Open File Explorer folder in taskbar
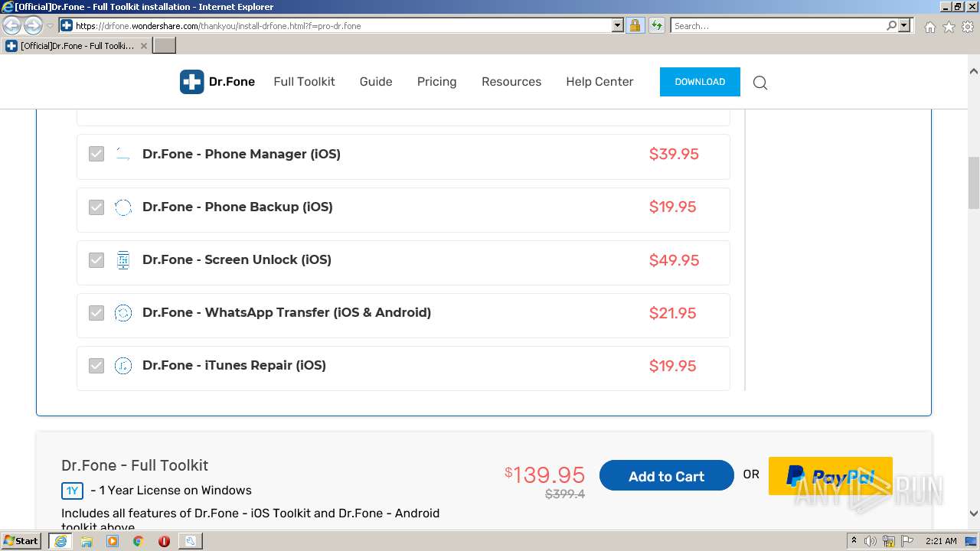 click(x=87, y=541)
